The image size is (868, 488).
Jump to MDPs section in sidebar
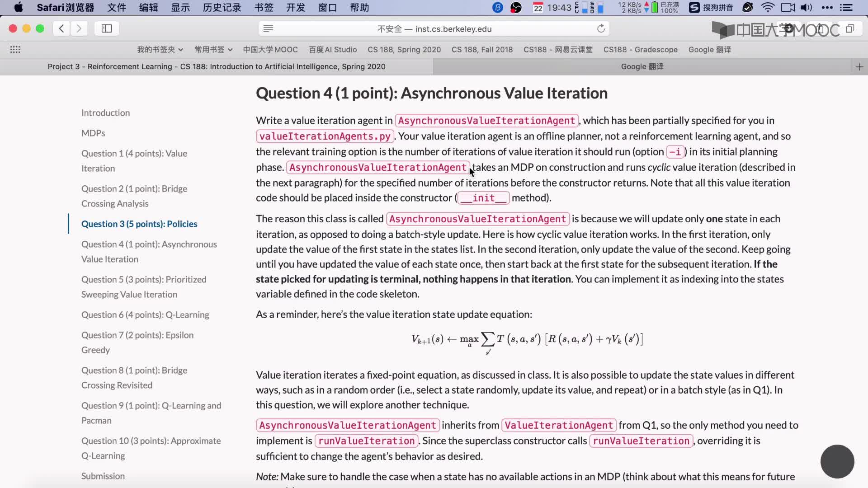pos(93,133)
